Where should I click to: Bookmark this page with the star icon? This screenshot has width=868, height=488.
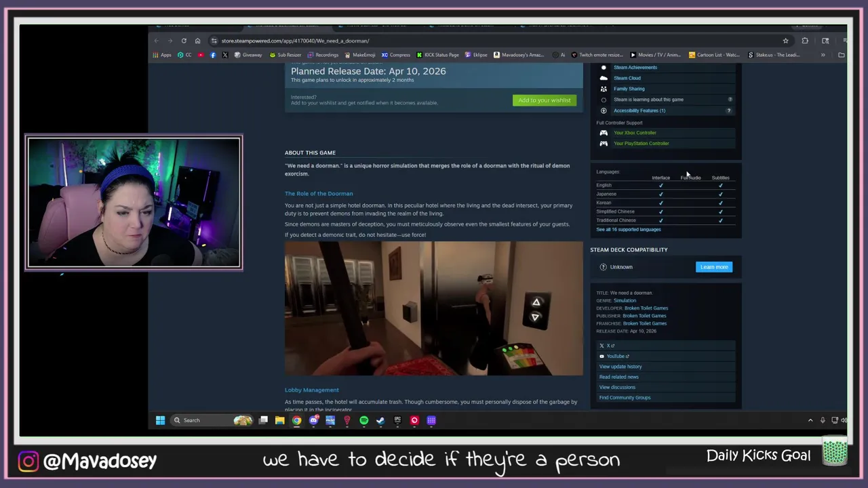[785, 41]
